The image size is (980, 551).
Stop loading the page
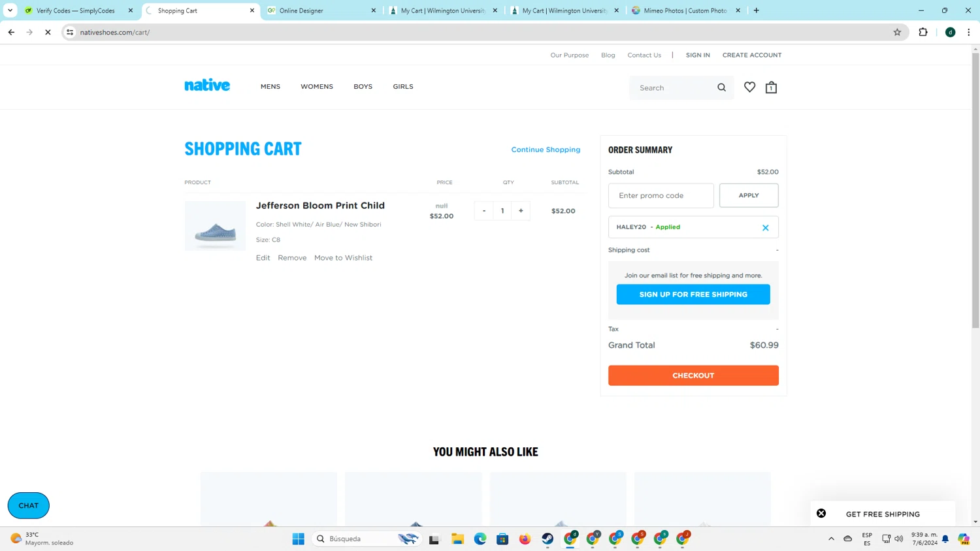pos(48,32)
